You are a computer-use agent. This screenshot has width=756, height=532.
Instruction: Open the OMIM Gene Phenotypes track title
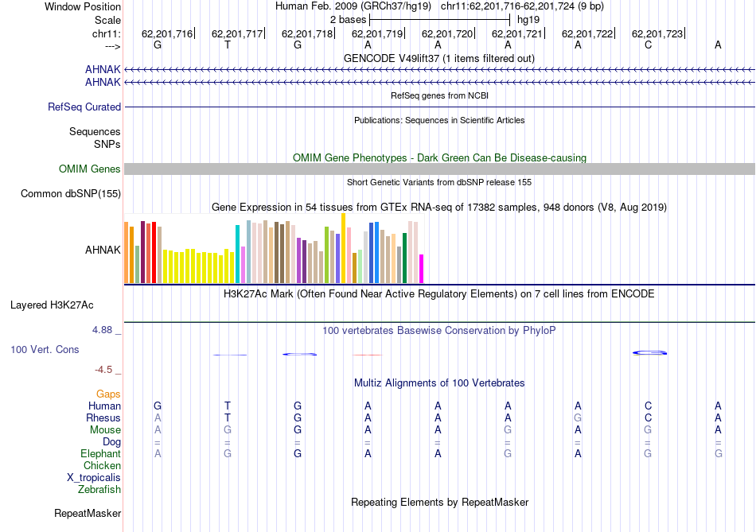[x=439, y=157]
